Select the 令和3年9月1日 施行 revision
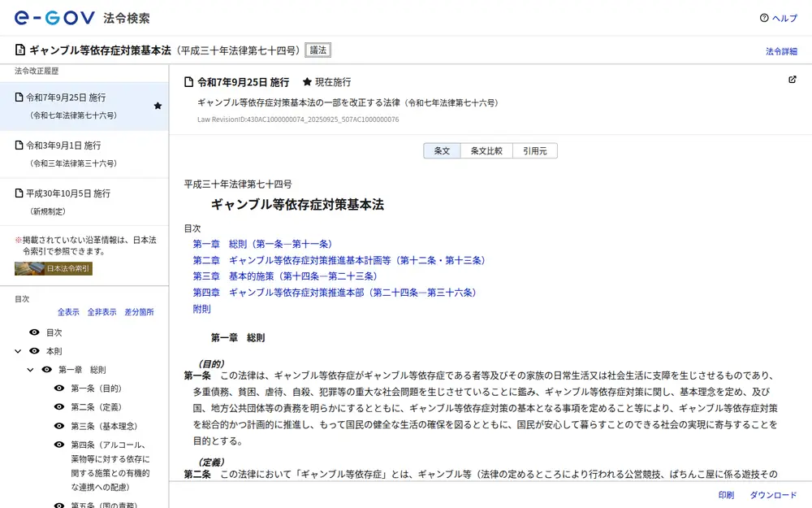The width and height of the screenshot is (812, 508). click(x=84, y=154)
